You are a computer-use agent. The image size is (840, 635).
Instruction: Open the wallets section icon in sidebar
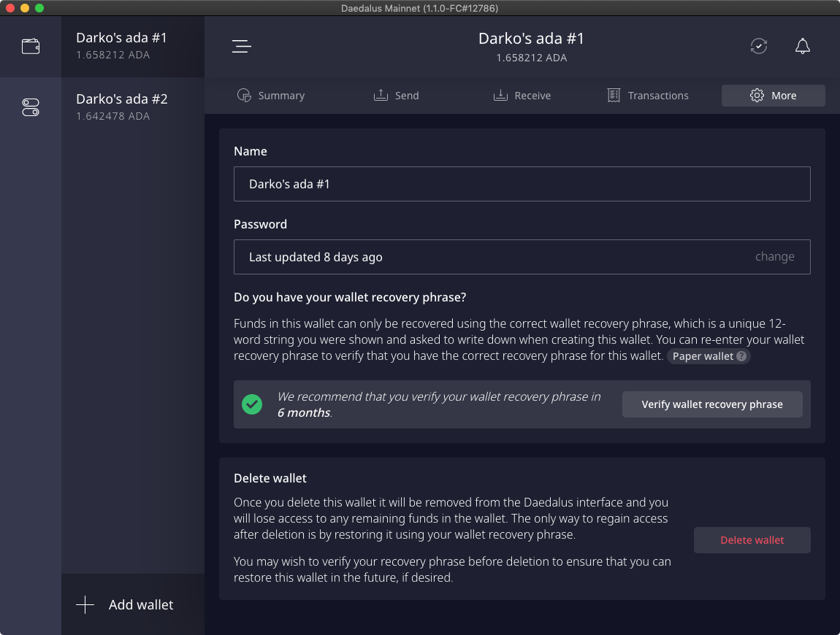31,46
